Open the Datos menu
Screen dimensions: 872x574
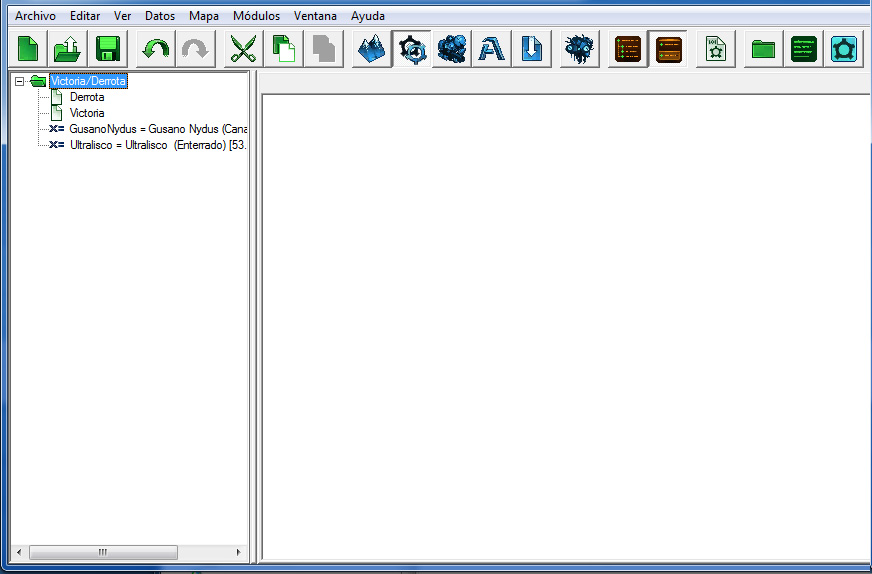(160, 16)
